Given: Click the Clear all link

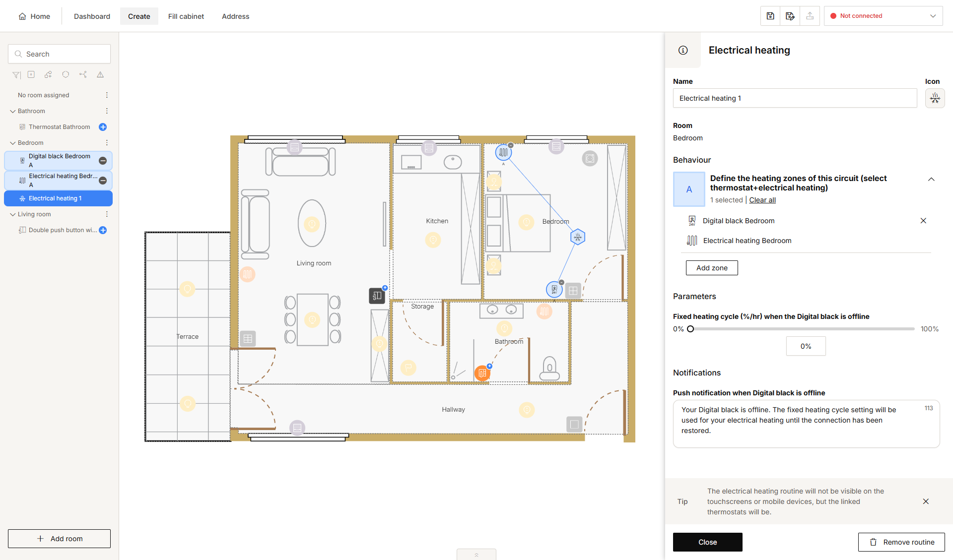Looking at the screenshot, I should click(x=762, y=200).
